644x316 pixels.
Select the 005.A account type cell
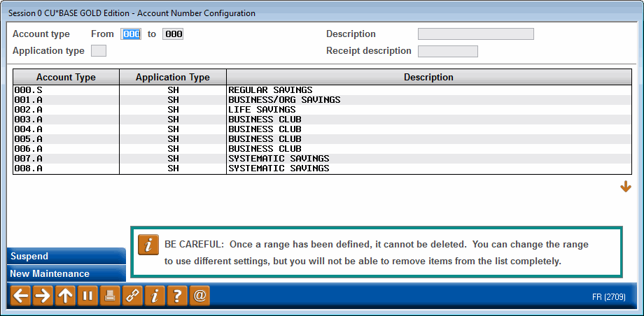tap(66, 139)
